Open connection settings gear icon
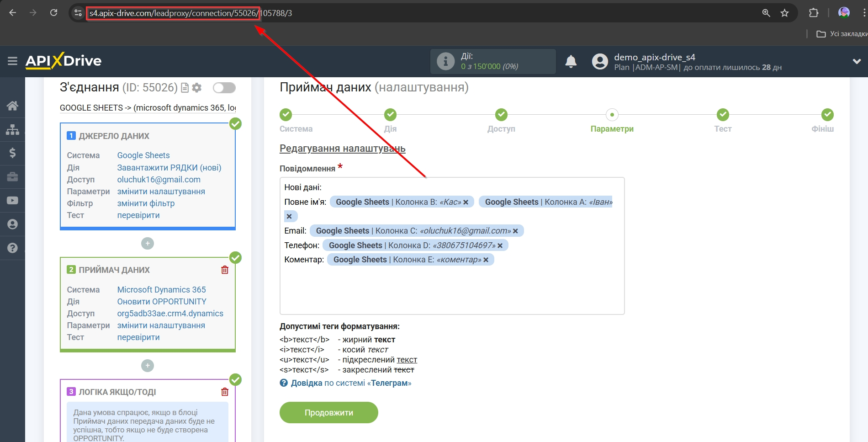The height and width of the screenshot is (442, 868). [197, 88]
